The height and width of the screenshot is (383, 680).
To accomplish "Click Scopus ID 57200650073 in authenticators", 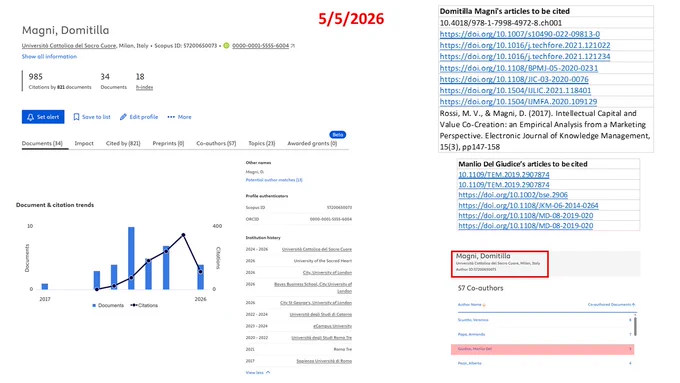I will (339, 207).
